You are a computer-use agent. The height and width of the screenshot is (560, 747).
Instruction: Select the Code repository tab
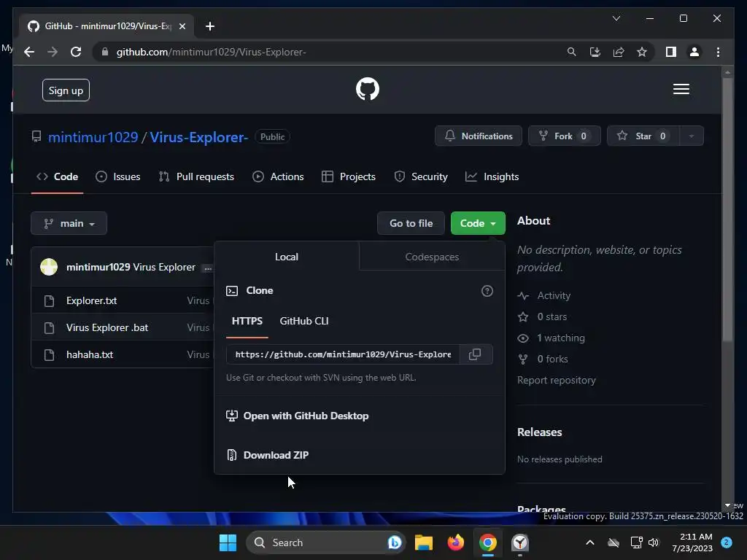click(x=57, y=176)
